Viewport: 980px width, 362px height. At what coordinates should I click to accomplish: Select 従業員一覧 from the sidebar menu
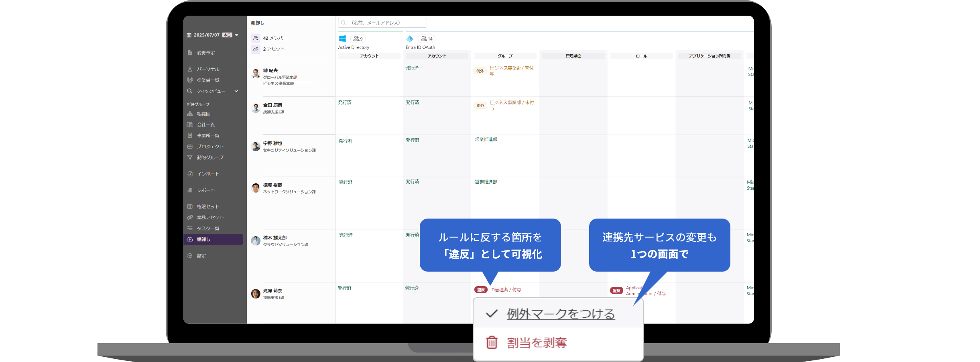209,80
